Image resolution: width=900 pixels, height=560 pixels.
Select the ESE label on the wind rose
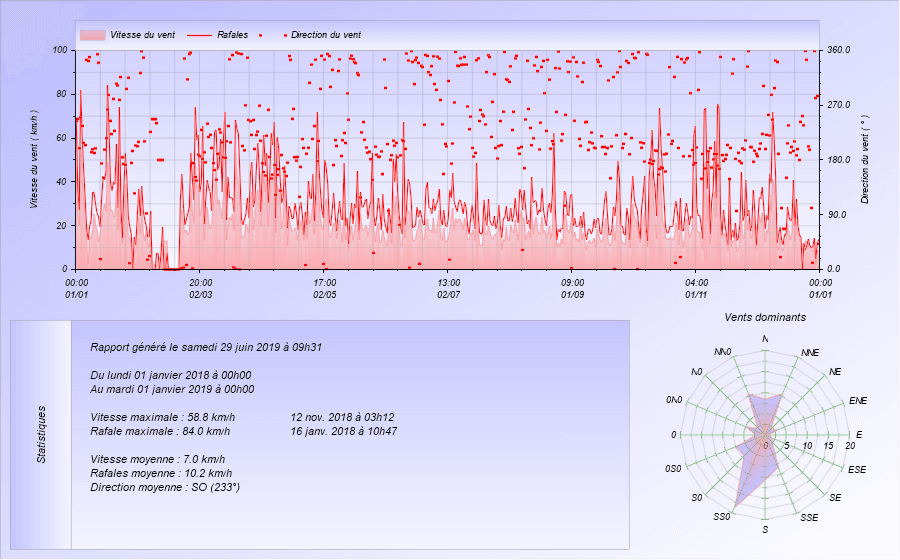click(x=857, y=469)
